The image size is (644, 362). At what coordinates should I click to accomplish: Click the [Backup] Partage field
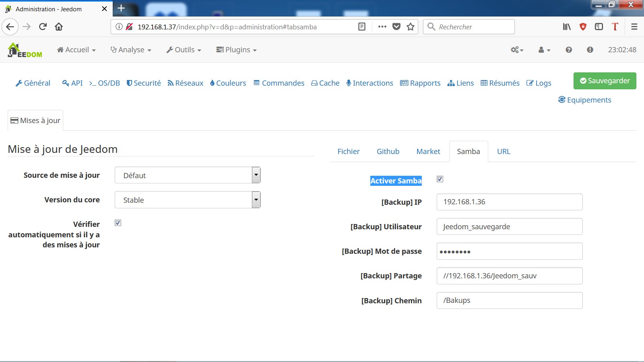510,276
